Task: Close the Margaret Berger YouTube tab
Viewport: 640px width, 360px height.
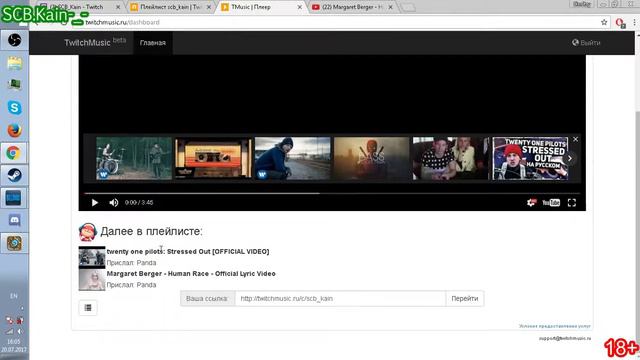Action: click(x=390, y=7)
